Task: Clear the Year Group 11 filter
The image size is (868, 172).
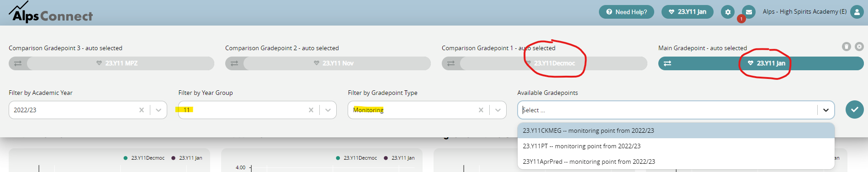Action: coord(311,110)
